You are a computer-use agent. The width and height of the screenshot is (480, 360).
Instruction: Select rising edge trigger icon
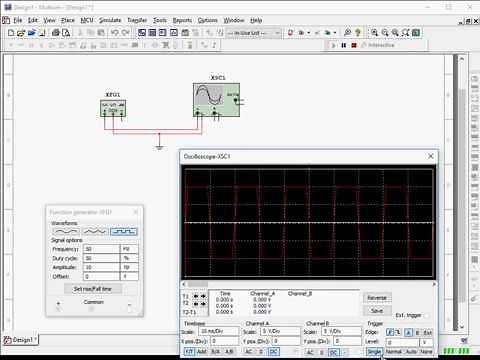click(390, 332)
